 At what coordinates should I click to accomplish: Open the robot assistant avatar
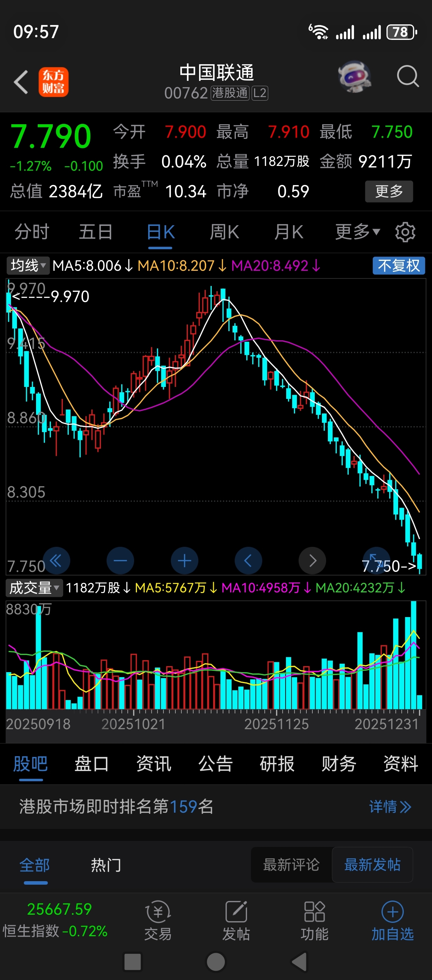(x=355, y=77)
